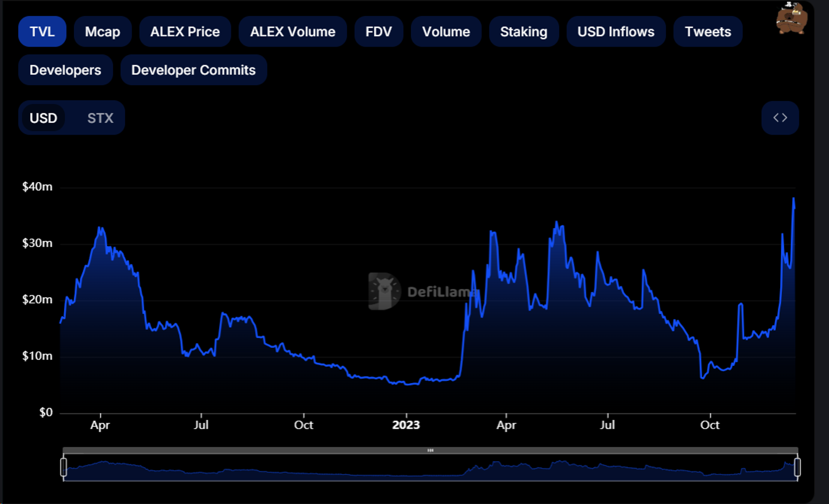Select USD as the display currency
829x504 pixels.
[43, 118]
